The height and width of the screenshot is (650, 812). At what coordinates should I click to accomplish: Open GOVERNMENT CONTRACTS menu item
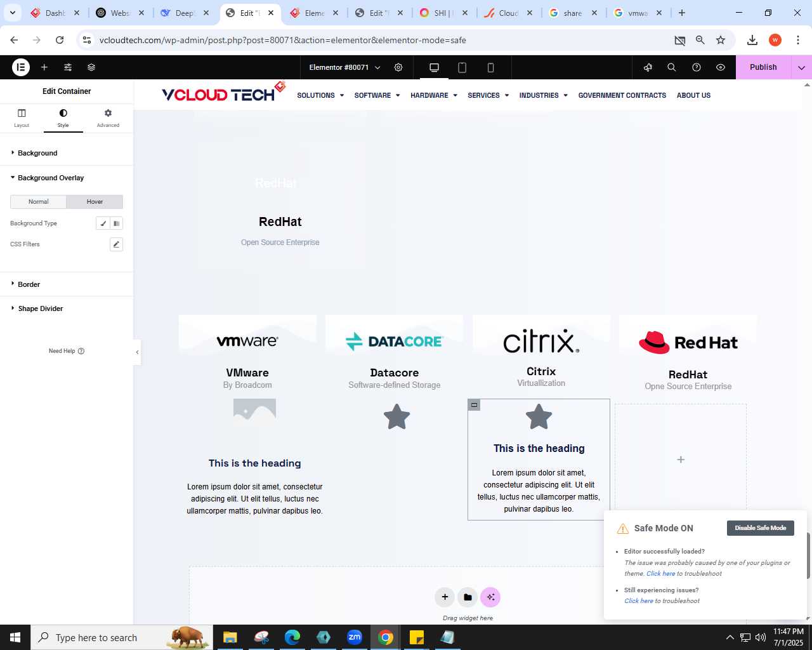622,95
